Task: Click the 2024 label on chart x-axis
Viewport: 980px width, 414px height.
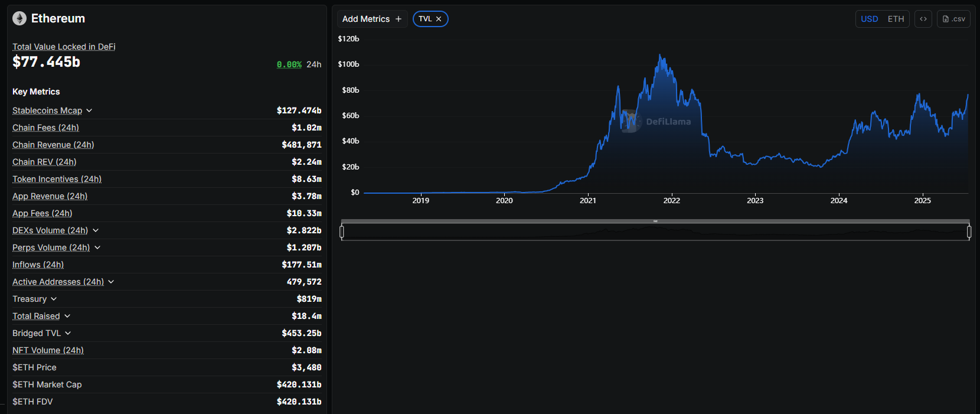Action: click(x=839, y=201)
